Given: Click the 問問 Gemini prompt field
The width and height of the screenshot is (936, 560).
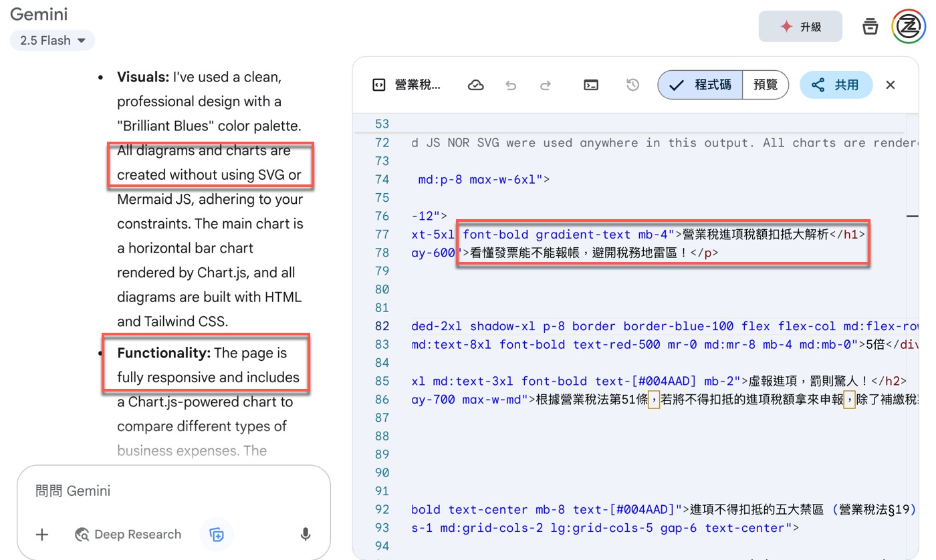Looking at the screenshot, I should tap(174, 491).
